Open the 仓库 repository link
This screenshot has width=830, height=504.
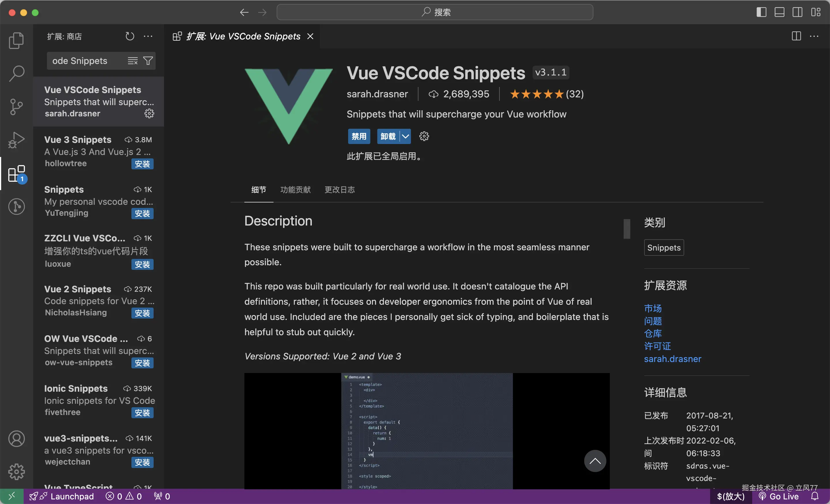(x=653, y=334)
